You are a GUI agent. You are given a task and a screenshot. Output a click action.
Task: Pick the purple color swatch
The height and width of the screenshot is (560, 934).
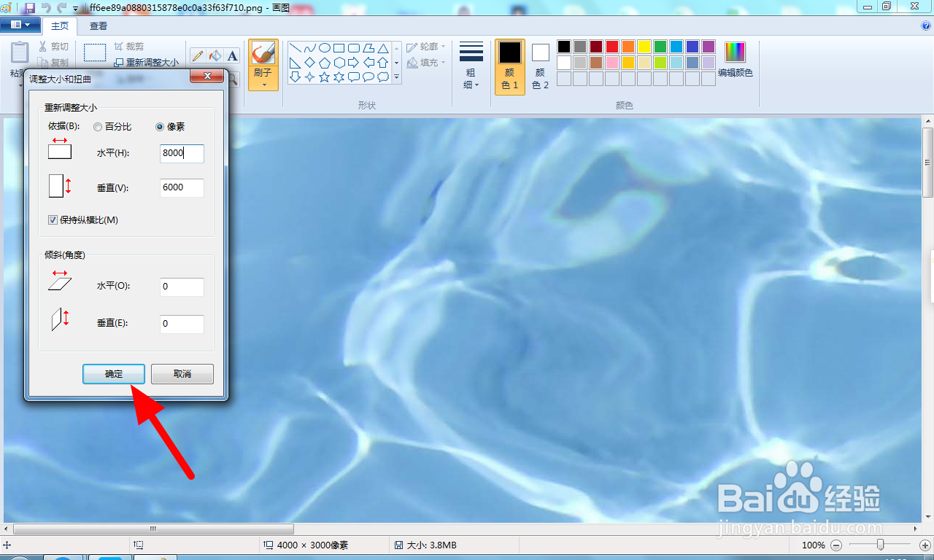coord(708,47)
